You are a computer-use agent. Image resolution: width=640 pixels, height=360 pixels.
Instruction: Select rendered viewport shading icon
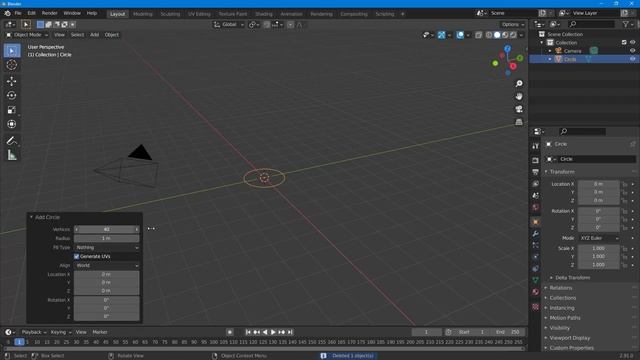(x=513, y=35)
